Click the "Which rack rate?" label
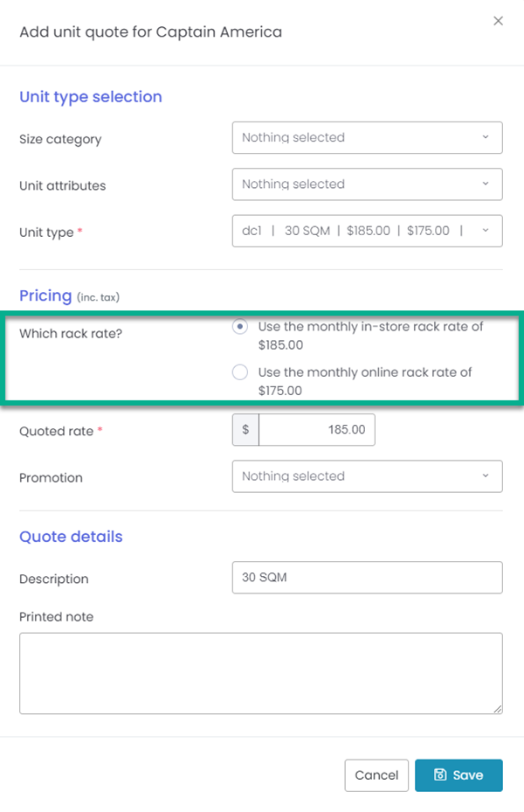 [x=71, y=334]
